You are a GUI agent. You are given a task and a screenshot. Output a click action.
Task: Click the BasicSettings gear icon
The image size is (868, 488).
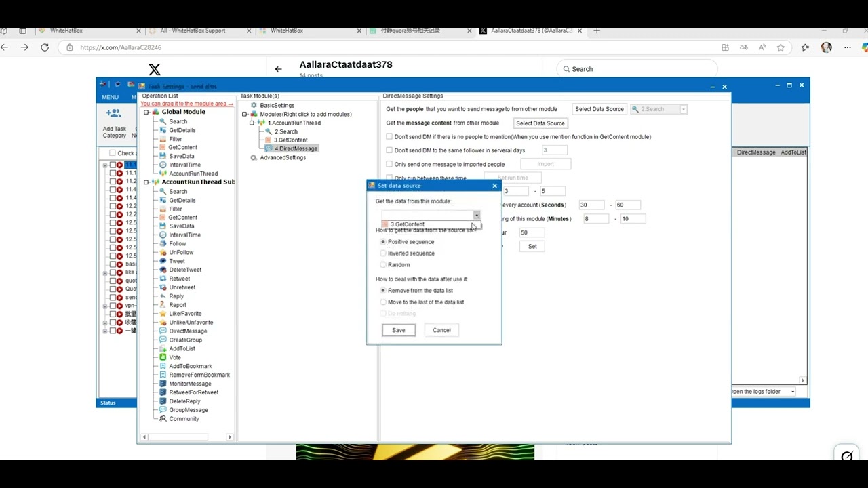click(x=254, y=105)
